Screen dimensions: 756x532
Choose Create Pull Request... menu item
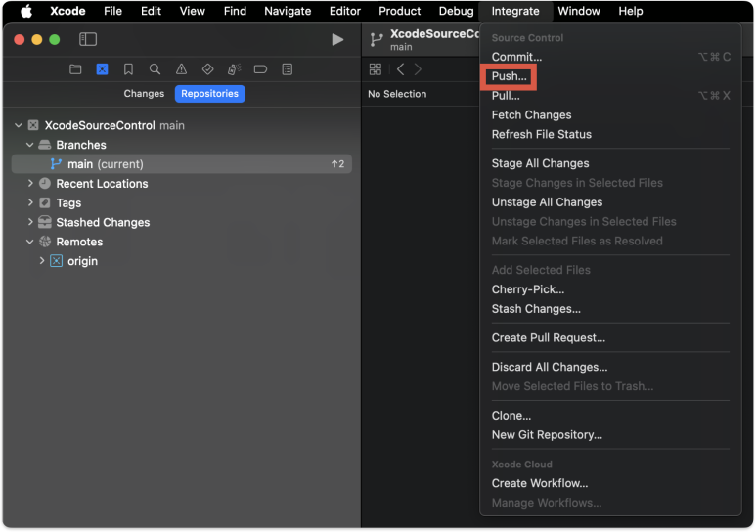610,337
